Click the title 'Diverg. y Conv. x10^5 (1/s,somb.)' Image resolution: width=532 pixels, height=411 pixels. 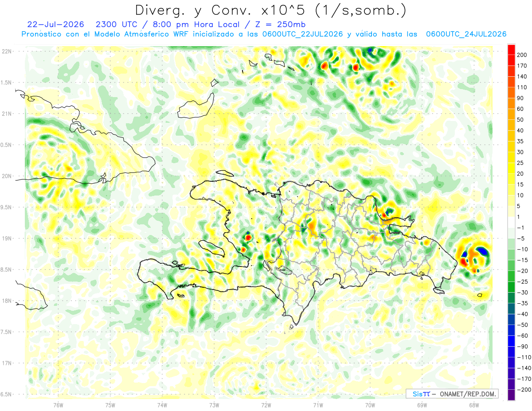(270, 10)
